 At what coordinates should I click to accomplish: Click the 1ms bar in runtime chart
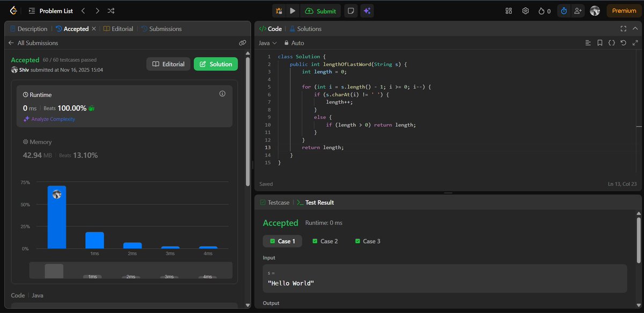(x=94, y=241)
